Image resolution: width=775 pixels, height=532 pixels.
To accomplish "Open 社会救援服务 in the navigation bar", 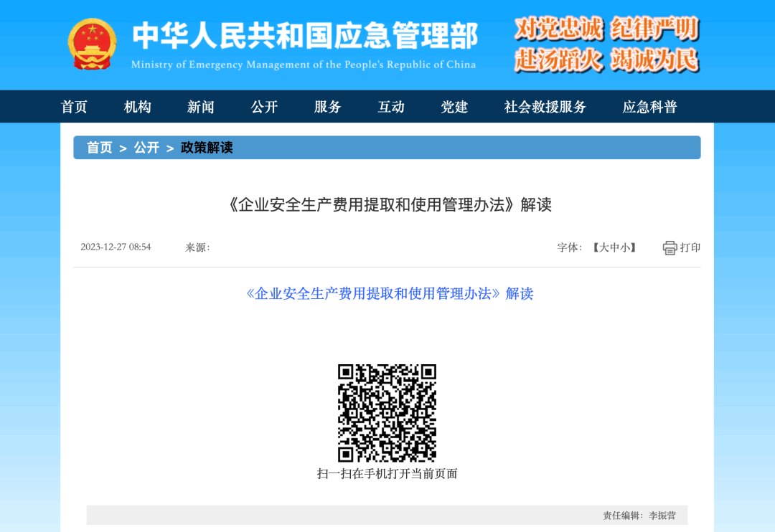I will pos(545,107).
